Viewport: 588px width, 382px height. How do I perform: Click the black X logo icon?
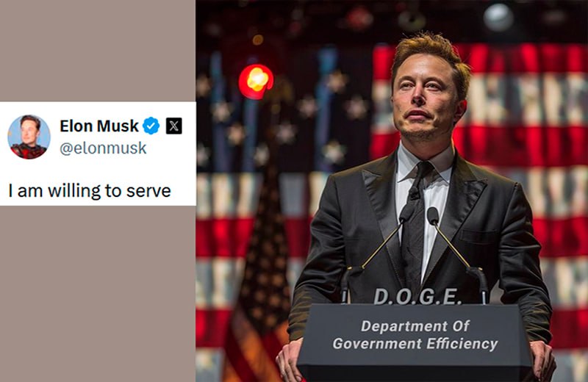pos(174,126)
